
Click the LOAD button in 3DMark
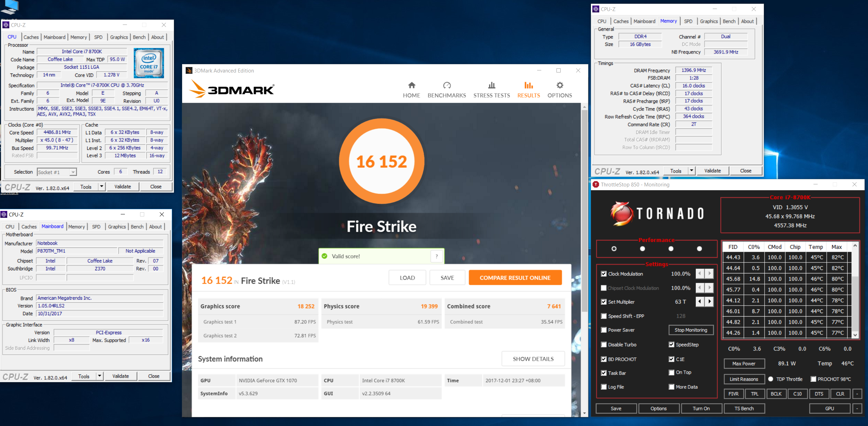(x=407, y=278)
